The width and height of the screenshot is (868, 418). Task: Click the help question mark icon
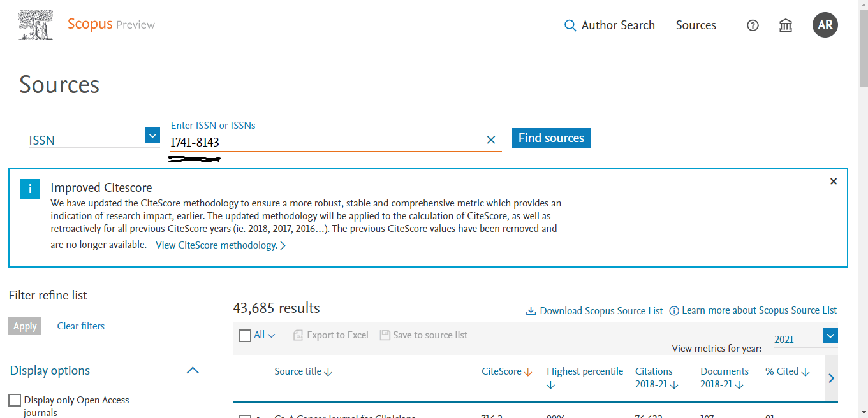point(753,25)
